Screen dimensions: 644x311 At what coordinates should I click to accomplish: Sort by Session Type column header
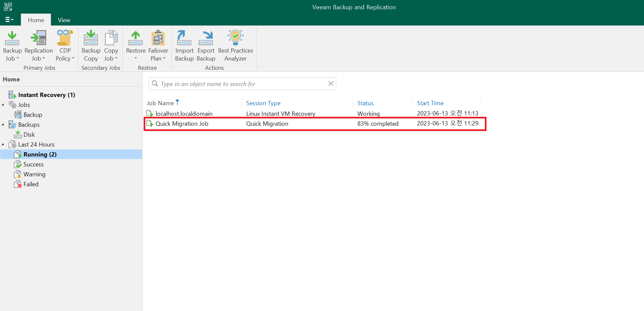point(263,103)
